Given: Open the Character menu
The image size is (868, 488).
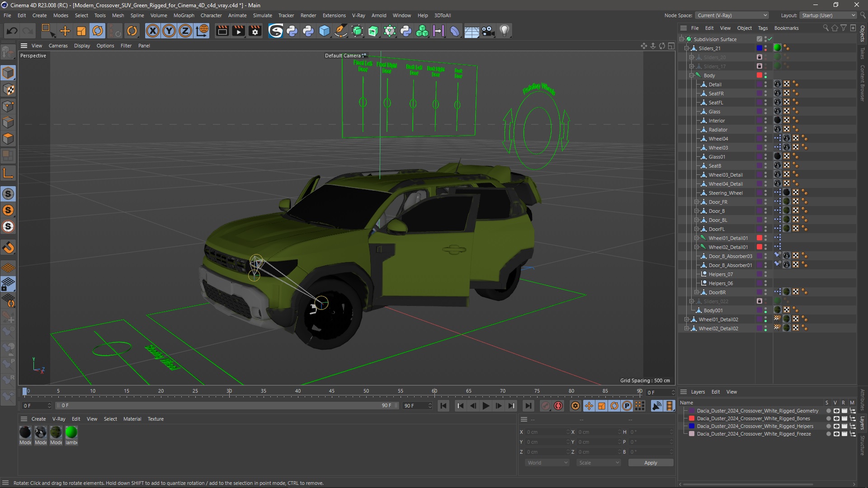Looking at the screenshot, I should coord(211,15).
